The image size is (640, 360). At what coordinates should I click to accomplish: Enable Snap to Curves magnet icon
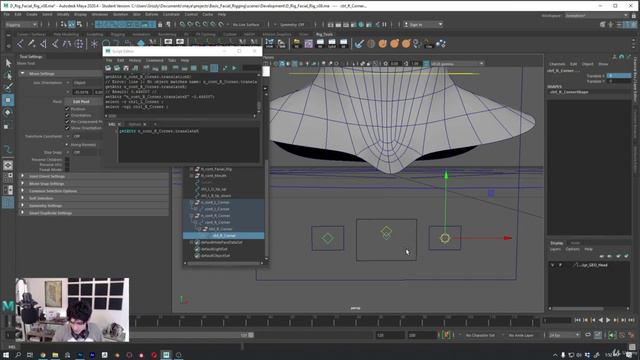click(x=190, y=24)
